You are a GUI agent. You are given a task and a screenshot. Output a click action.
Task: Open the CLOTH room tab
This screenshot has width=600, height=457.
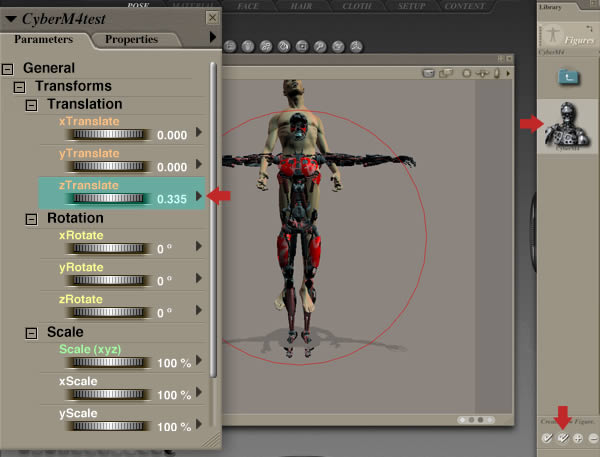[357, 6]
